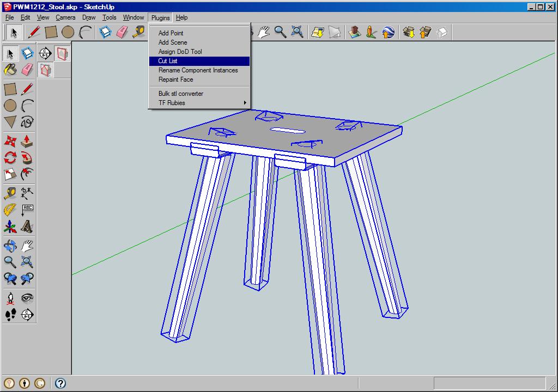Select the Rotate tool

[10, 157]
